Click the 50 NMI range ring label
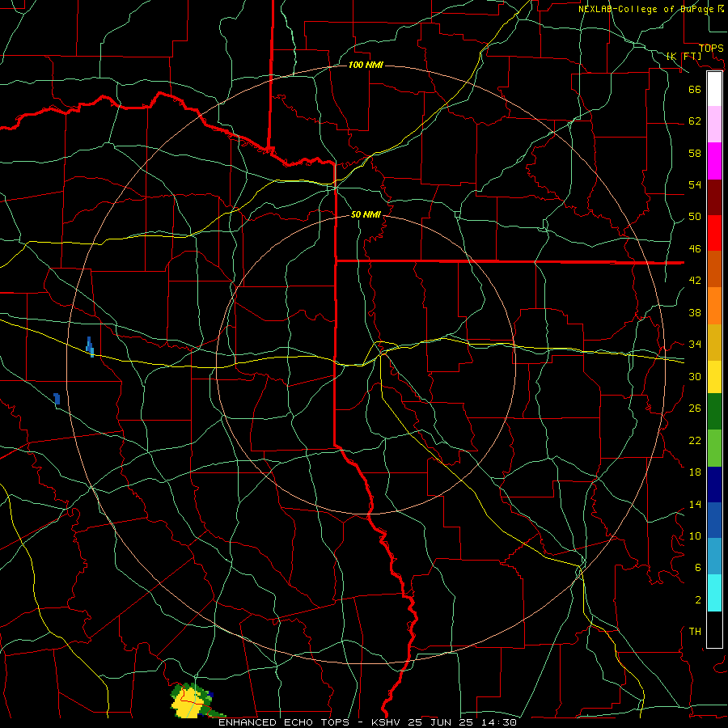The image size is (728, 728). click(x=366, y=214)
